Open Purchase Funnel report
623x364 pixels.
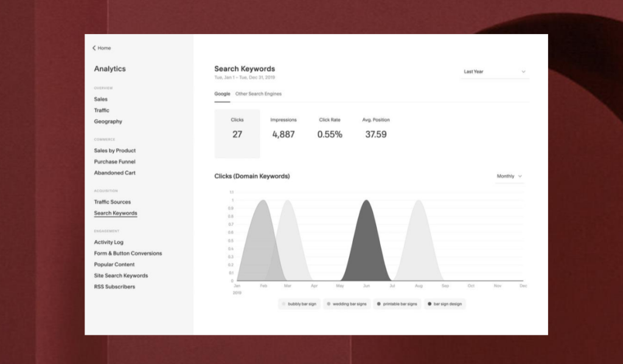click(114, 162)
